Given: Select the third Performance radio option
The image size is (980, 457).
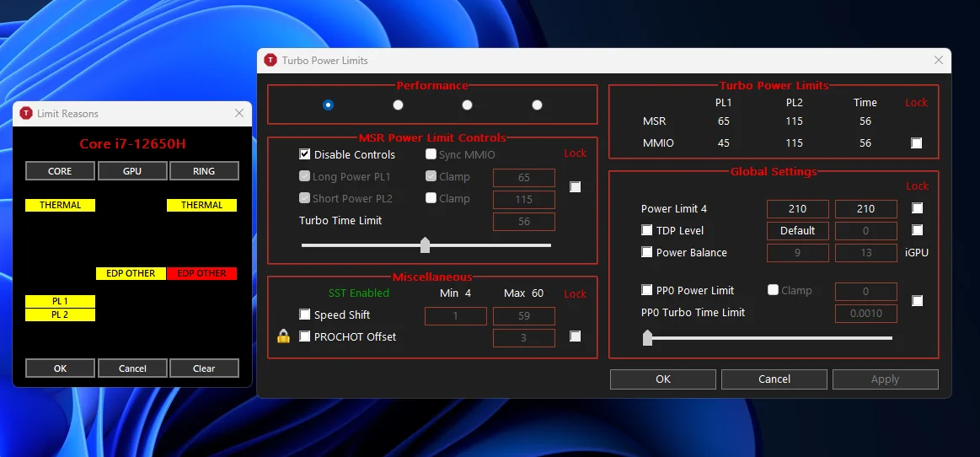Looking at the screenshot, I should 467,105.
